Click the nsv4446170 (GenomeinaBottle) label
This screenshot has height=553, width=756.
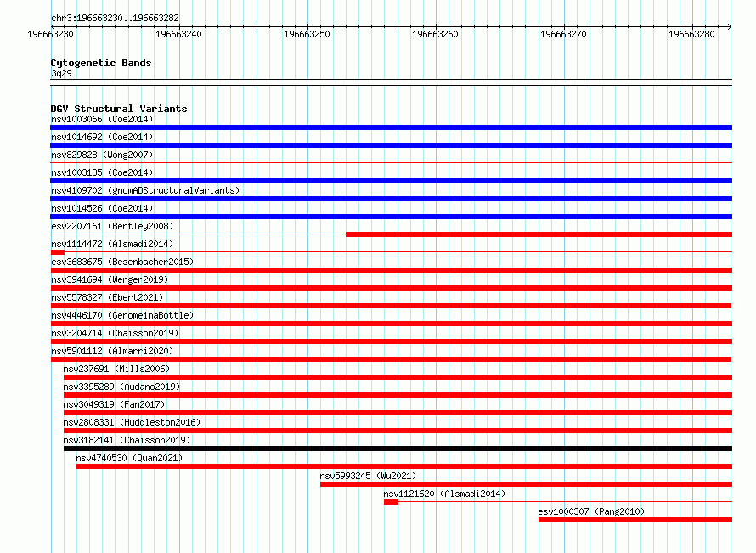tap(122, 315)
